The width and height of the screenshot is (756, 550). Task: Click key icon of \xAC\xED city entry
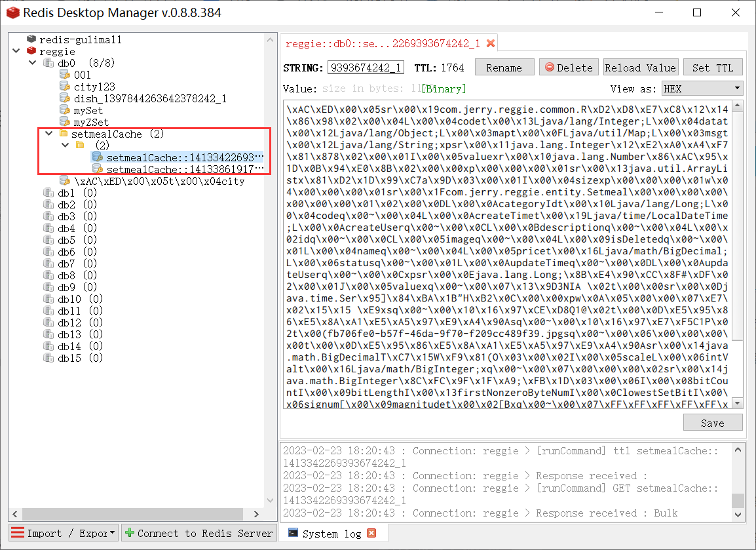[65, 180]
